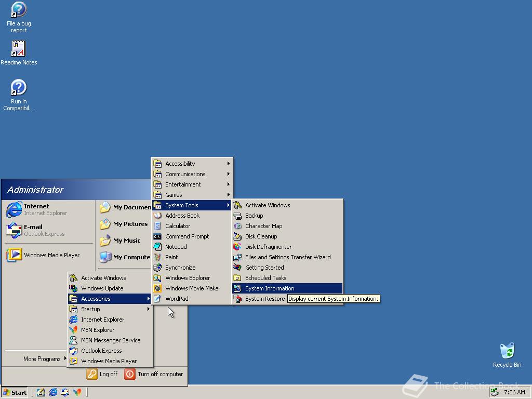Open My Computer from Start menu
This screenshot has height=399, width=532.
tap(124, 257)
